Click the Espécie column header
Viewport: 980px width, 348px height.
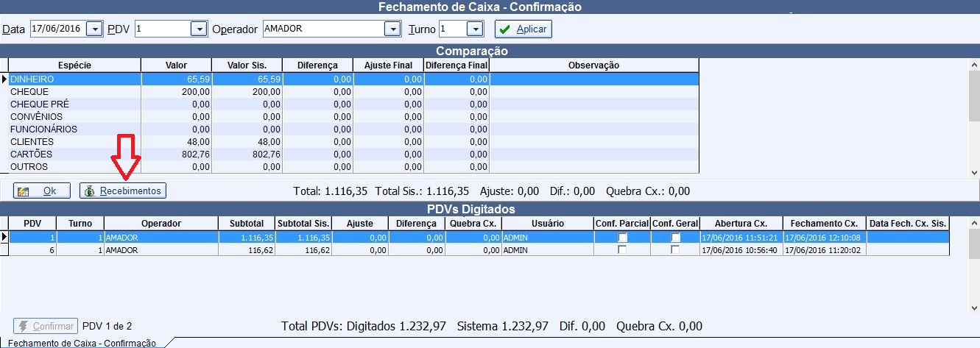pyautogui.click(x=74, y=65)
